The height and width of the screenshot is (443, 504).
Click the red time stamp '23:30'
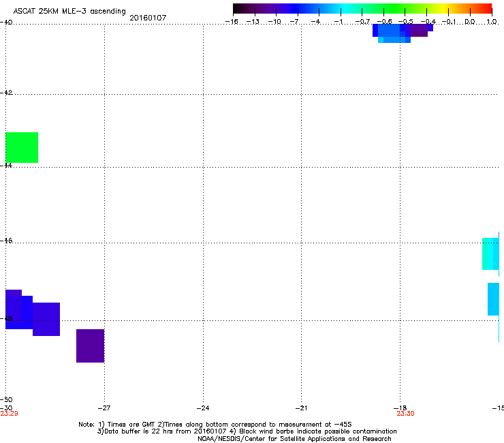[x=405, y=414]
